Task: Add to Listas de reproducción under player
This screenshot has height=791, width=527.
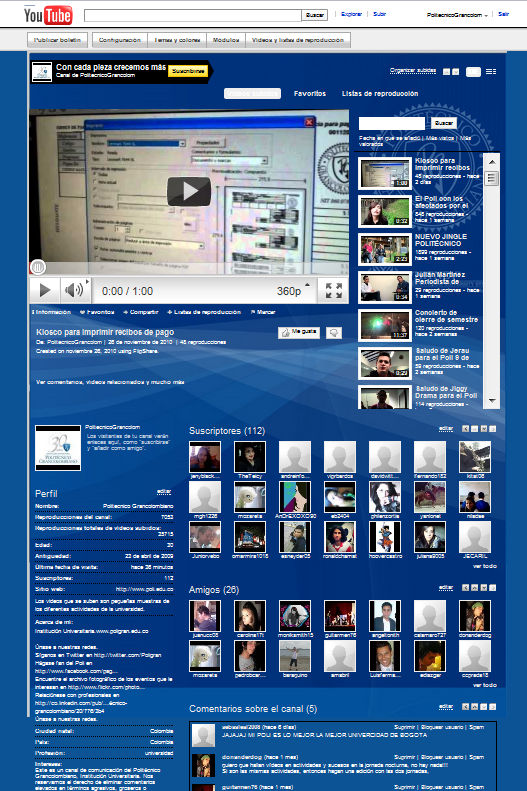Action: tap(204, 312)
